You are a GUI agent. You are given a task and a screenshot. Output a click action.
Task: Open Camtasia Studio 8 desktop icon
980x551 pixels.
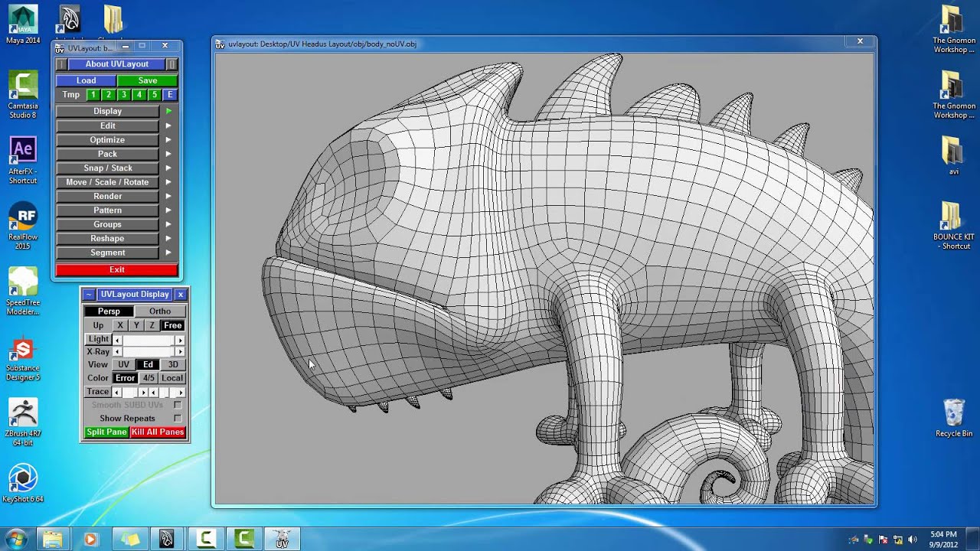(x=22, y=95)
